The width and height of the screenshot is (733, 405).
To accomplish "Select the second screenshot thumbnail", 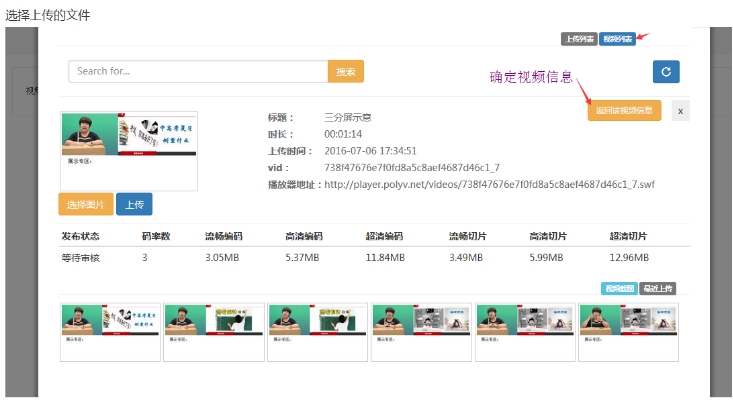I will (214, 332).
